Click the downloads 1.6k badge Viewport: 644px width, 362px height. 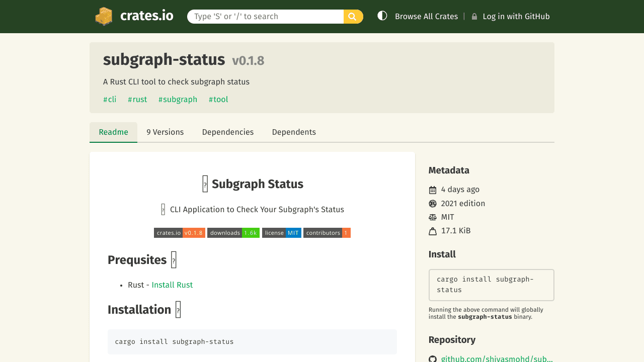pos(233,233)
